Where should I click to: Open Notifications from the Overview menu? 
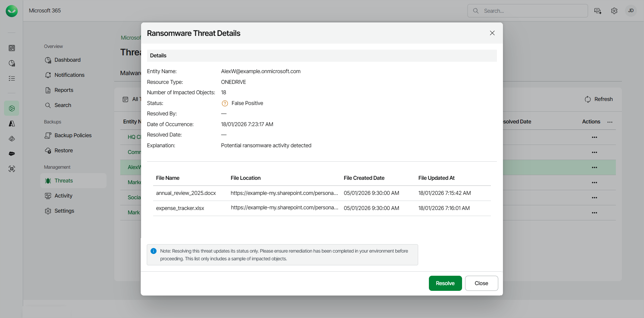69,75
